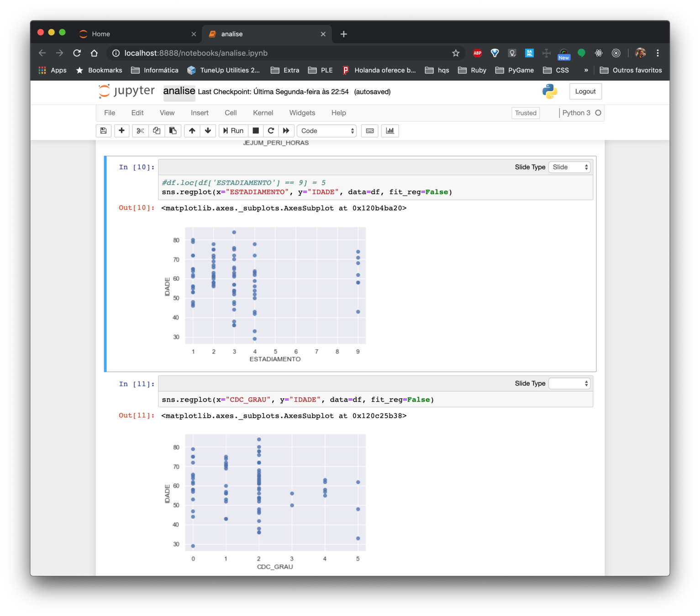Click the address bar URL field
Image resolution: width=700 pixels, height=616 pixels.
(283, 53)
